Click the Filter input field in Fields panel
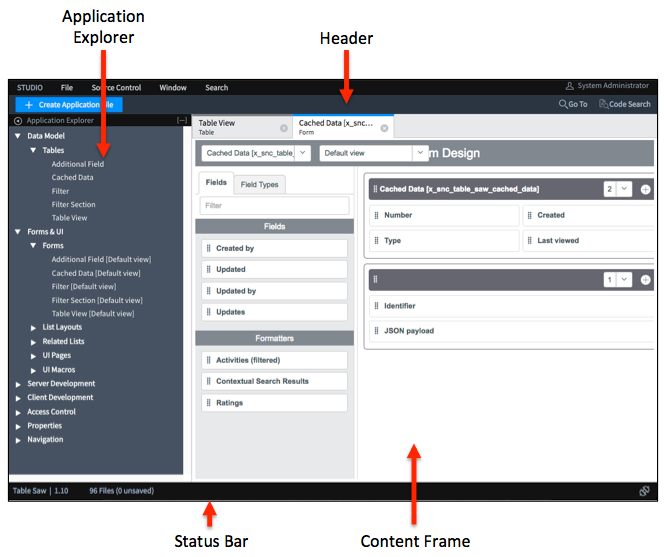The width and height of the screenshot is (664, 557). tap(275, 205)
